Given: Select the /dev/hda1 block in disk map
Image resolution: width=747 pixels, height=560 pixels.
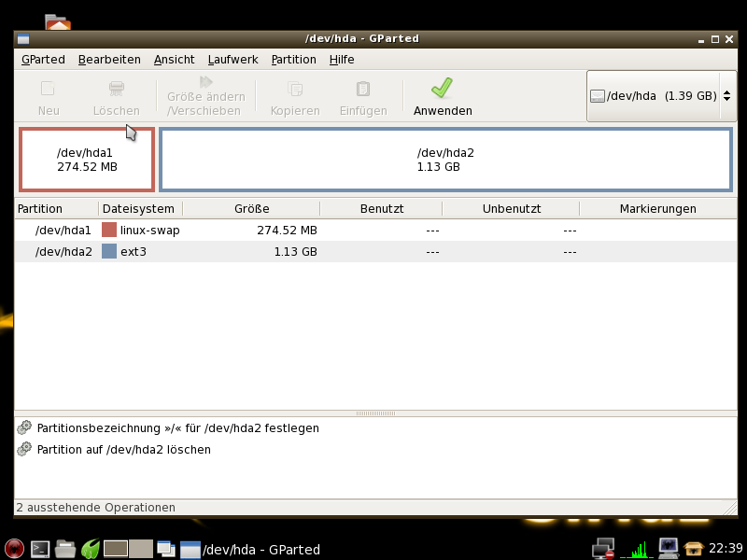Looking at the screenshot, I should pos(87,160).
